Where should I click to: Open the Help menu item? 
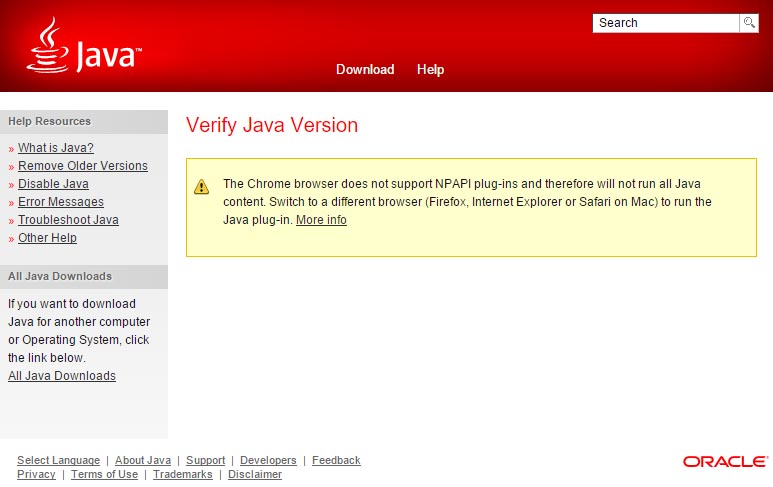tap(430, 70)
